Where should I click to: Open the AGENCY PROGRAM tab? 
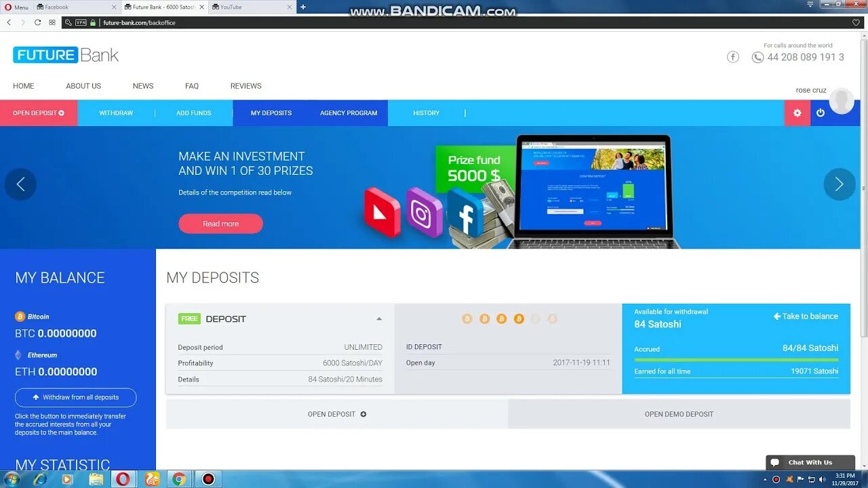coord(349,113)
